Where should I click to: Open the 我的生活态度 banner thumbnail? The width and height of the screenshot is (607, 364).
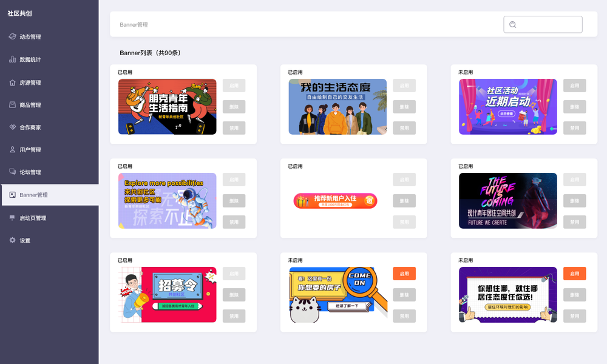point(337,107)
